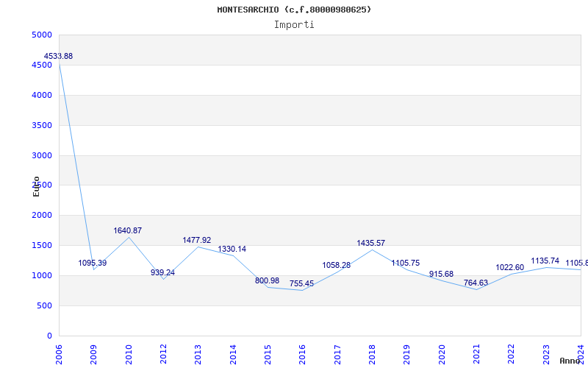Select the 764.63 data label
This screenshot has width=588, height=368.
tap(476, 283)
